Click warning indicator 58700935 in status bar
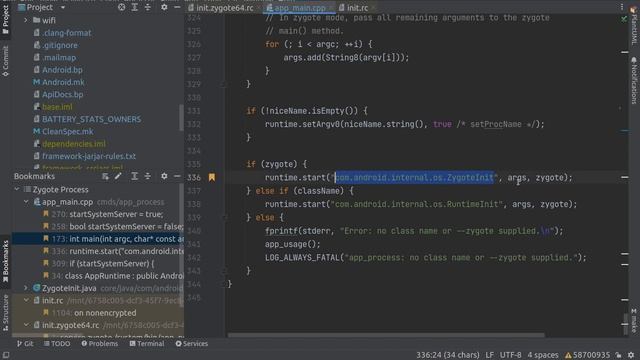Screen dimensions: 640x360 click(x=587, y=355)
